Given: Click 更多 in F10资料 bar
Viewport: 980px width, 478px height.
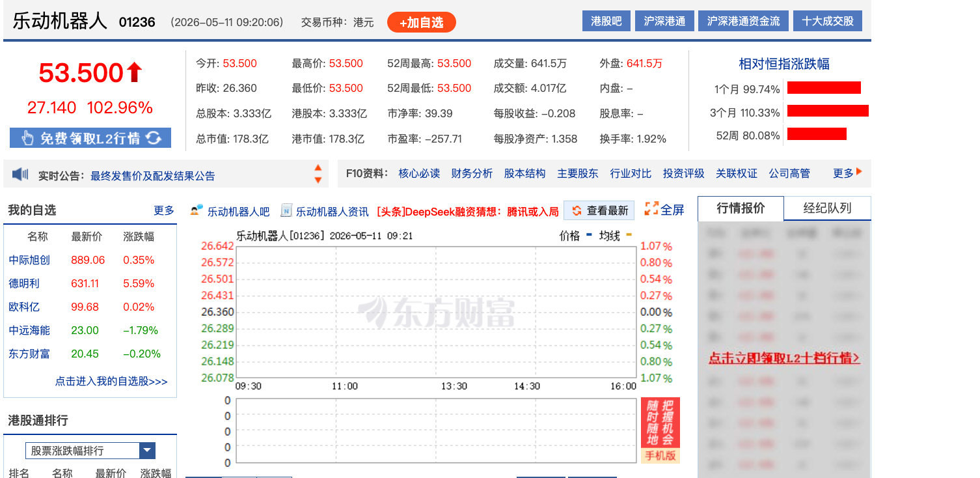Looking at the screenshot, I should click(843, 173).
